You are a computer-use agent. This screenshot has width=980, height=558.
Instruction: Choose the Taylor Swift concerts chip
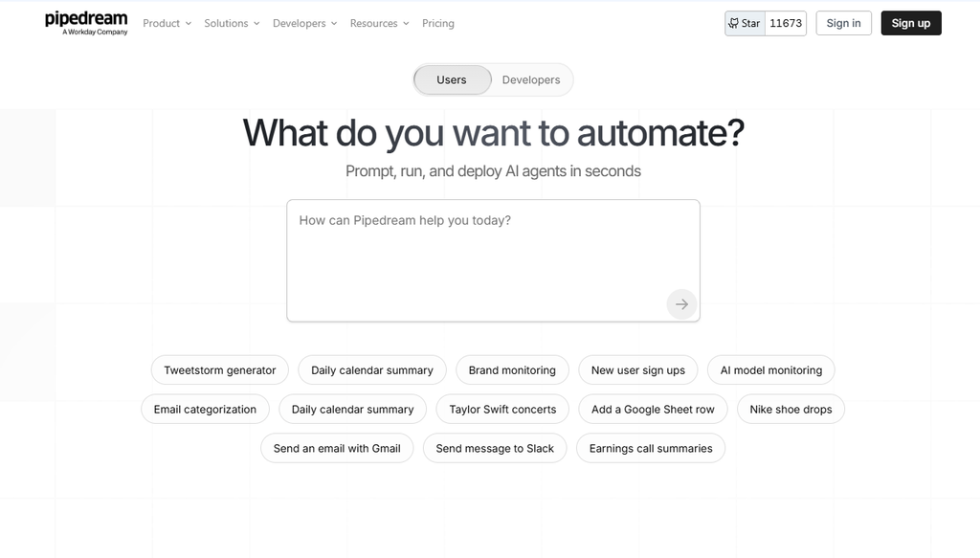502,410
